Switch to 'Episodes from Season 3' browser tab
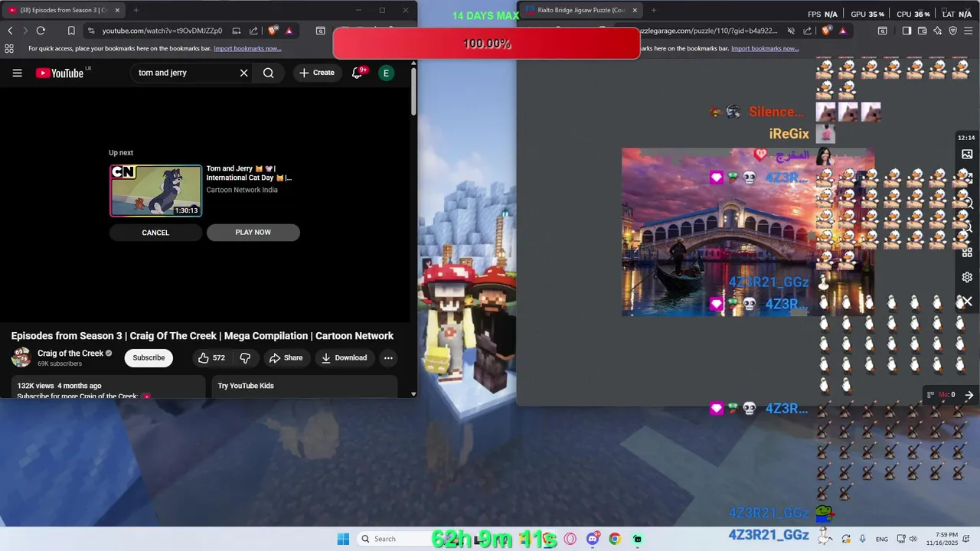This screenshot has width=980, height=551. [x=64, y=10]
